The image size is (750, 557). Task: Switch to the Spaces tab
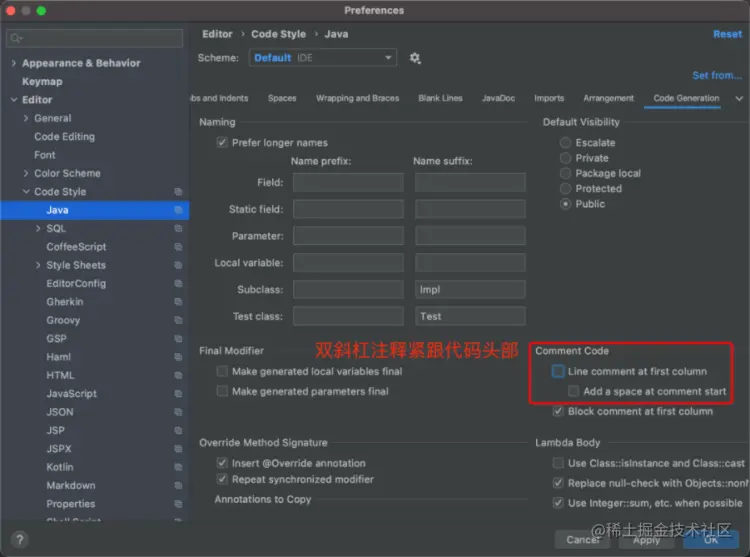(x=282, y=98)
